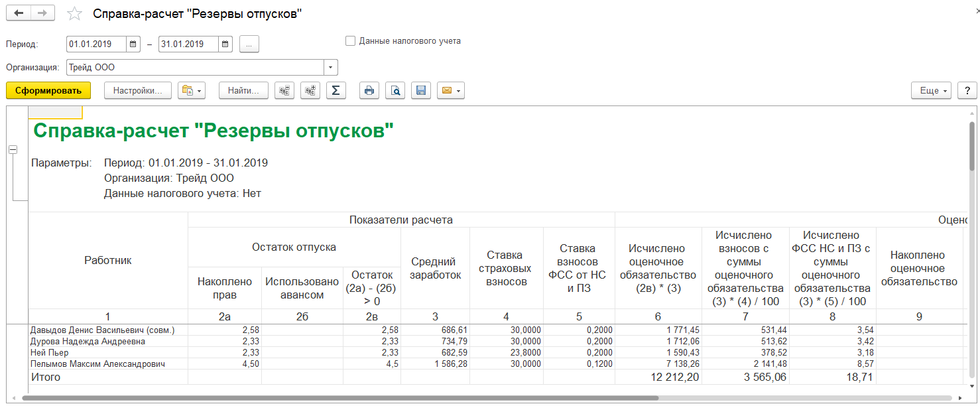Click the Сформировать button
Viewport: 980px width, 406px height.
(x=48, y=91)
